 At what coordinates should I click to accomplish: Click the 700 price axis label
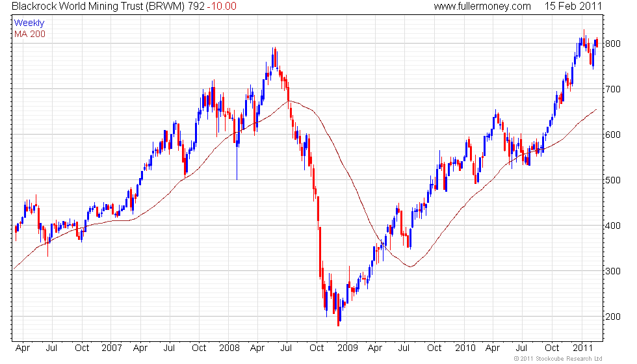(x=612, y=89)
